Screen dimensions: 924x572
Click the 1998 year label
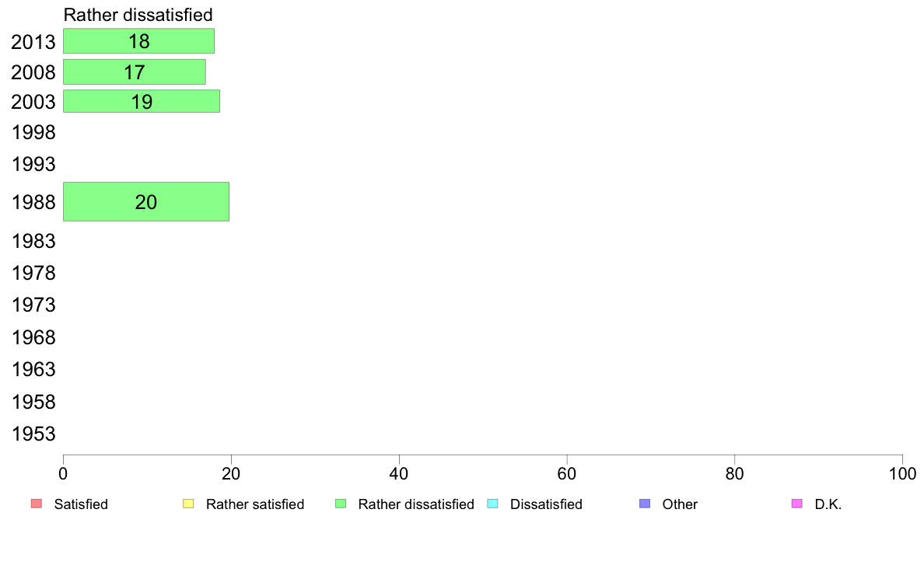coord(33,133)
